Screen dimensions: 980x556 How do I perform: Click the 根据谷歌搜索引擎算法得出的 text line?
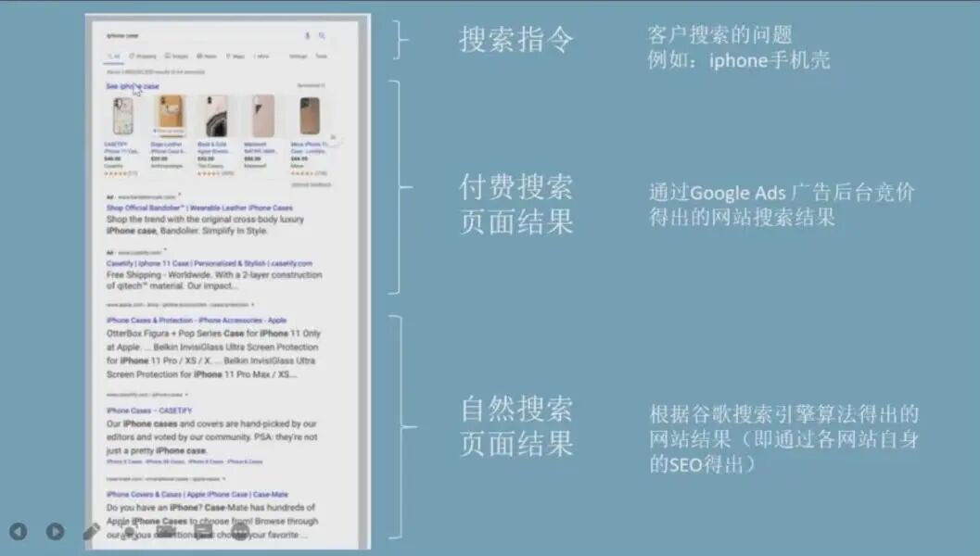tap(784, 413)
